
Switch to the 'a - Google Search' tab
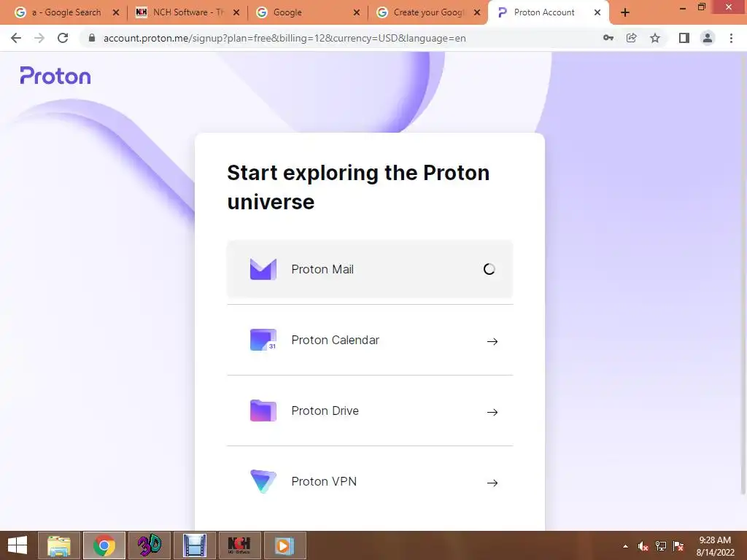click(x=66, y=12)
